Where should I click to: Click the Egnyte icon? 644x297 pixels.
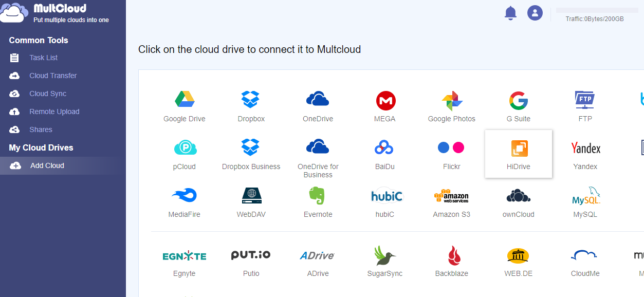pyautogui.click(x=185, y=256)
